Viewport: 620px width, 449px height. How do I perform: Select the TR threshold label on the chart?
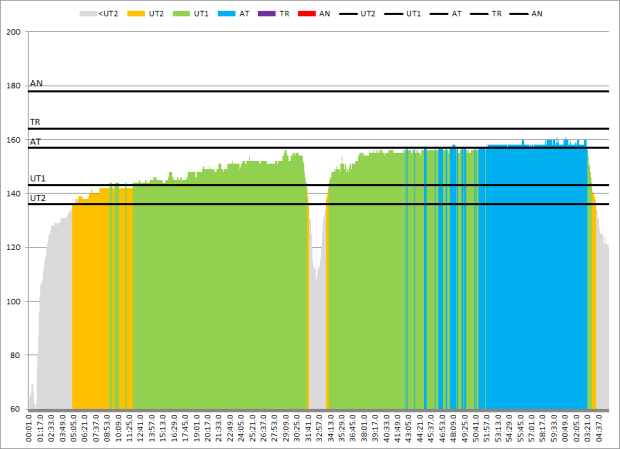(36, 122)
